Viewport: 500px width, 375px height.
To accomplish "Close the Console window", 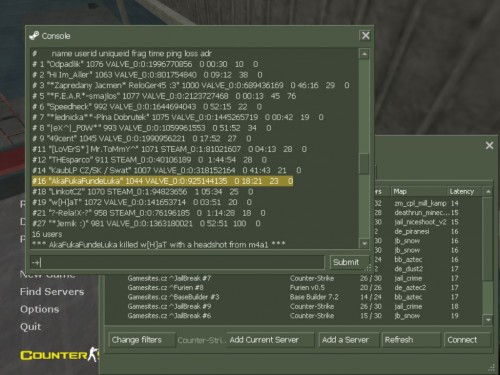I will 366,36.
